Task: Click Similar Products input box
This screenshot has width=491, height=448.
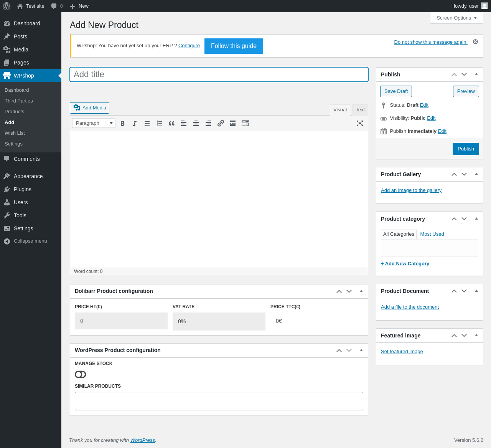Action: 219,401
